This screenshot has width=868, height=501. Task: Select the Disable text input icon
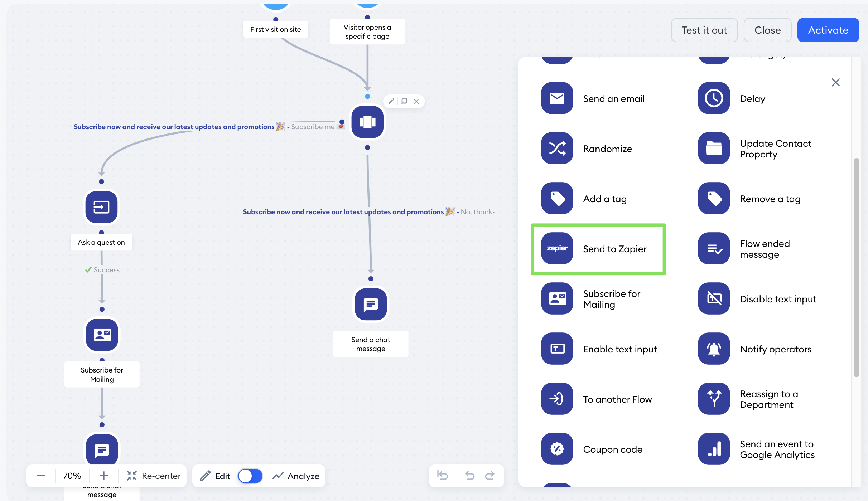(x=714, y=299)
